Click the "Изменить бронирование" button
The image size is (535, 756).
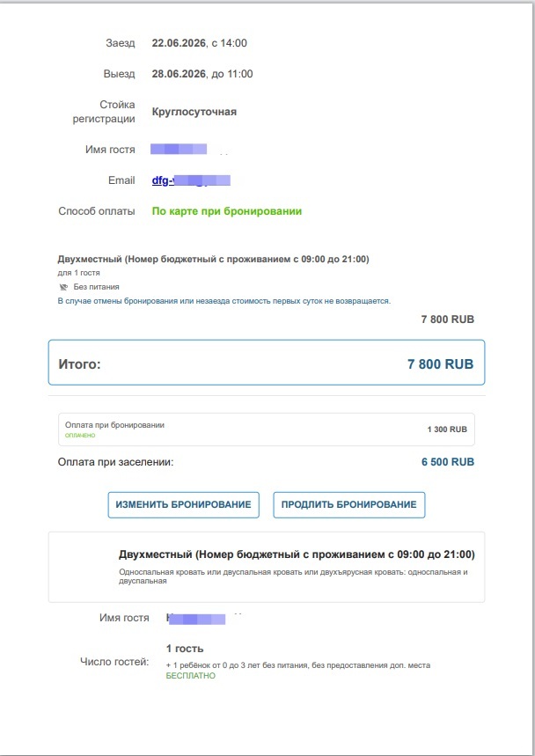click(x=183, y=504)
